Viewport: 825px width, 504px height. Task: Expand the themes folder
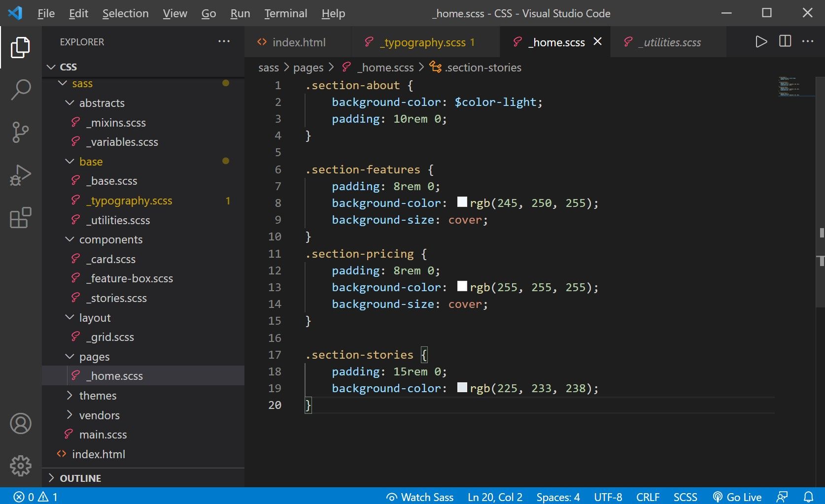(69, 395)
